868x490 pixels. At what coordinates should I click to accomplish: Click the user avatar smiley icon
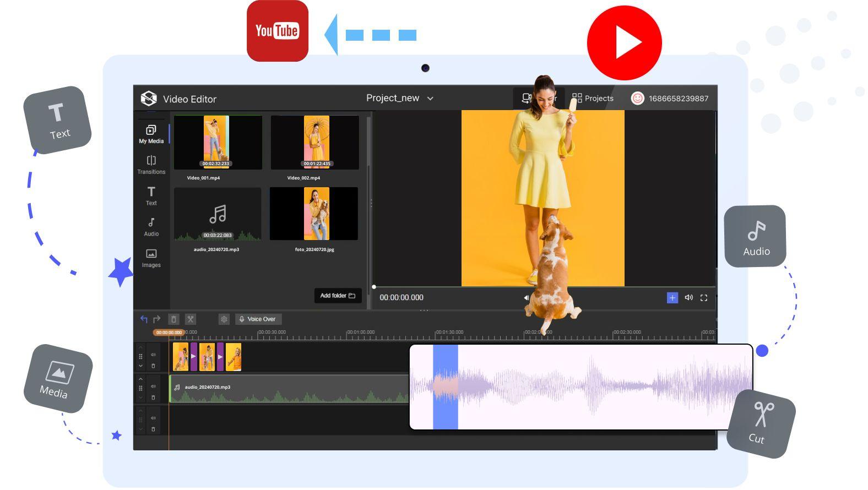[637, 99]
